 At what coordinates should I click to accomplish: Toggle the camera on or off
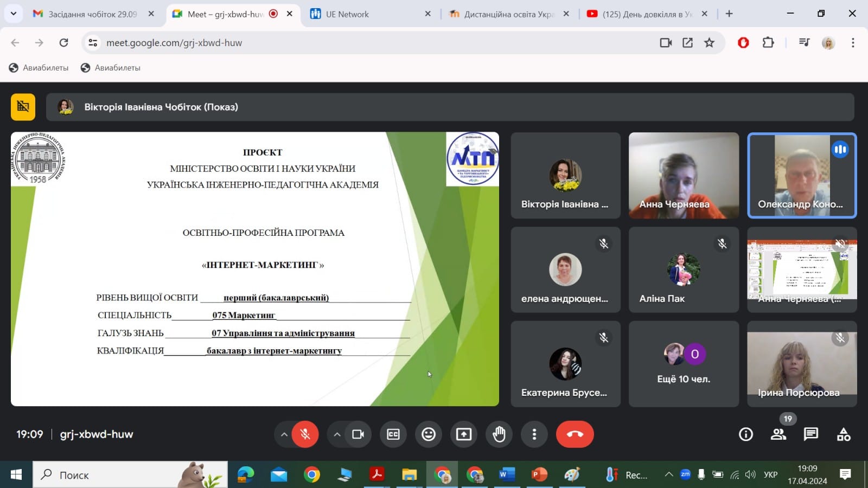point(358,434)
